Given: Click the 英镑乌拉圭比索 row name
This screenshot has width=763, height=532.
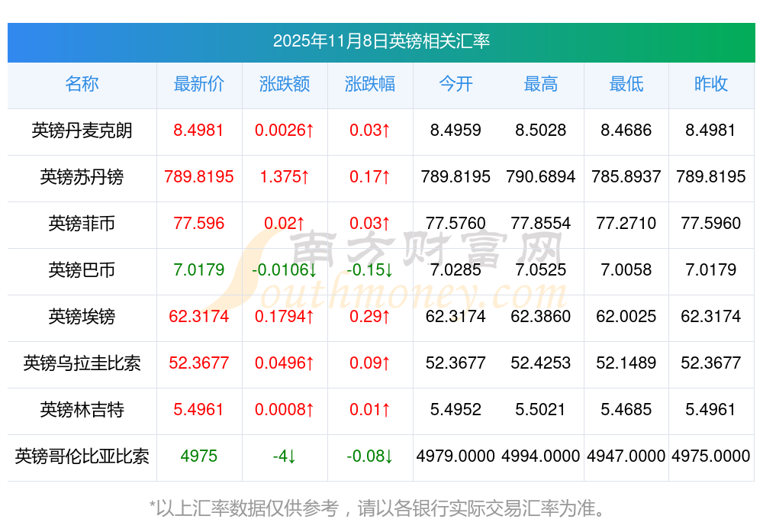Looking at the screenshot, I should (x=82, y=363).
